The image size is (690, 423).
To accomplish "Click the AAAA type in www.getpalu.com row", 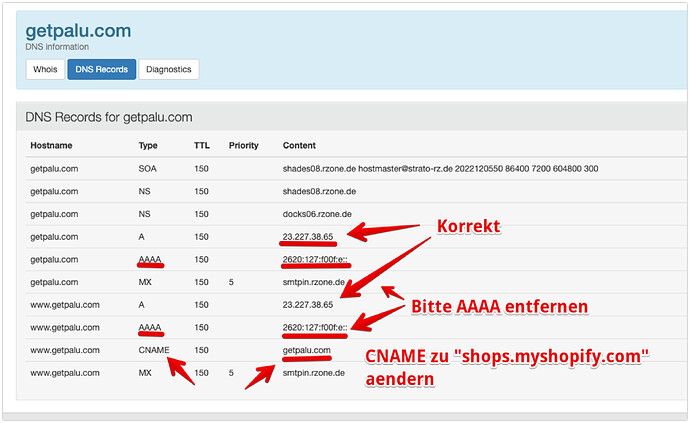I will tap(150, 327).
